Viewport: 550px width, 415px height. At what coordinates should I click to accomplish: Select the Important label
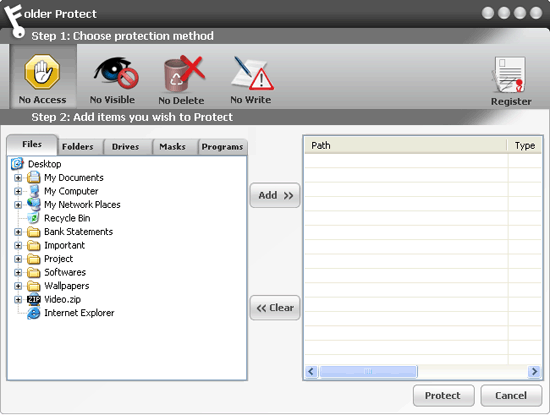point(65,245)
